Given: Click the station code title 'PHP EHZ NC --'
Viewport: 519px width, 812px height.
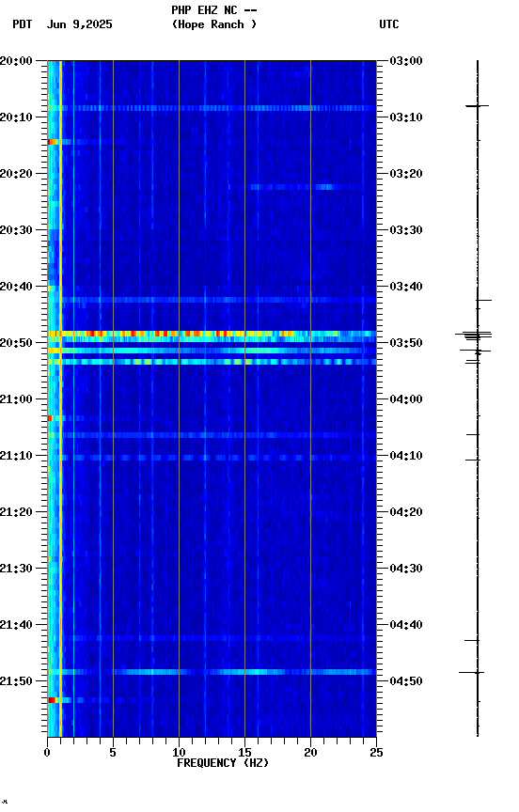Looking at the screenshot, I should click(214, 9).
